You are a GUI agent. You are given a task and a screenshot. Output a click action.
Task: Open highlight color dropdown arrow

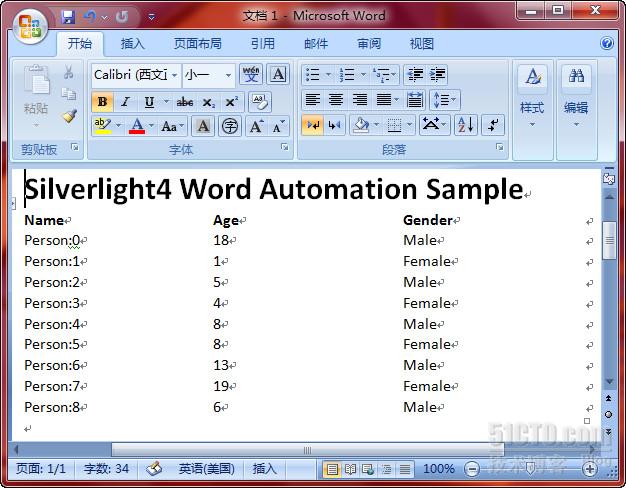[x=118, y=125]
